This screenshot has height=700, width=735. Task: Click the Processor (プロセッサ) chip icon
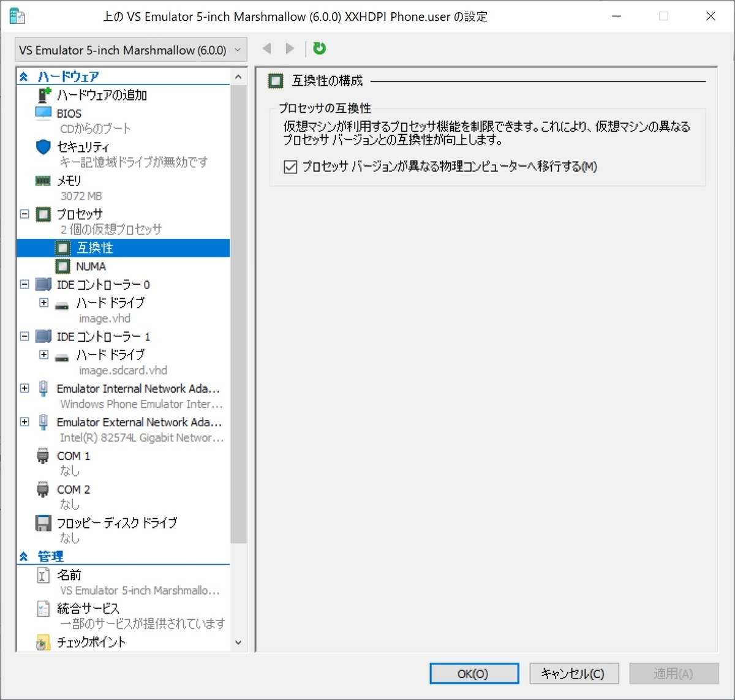tap(43, 214)
